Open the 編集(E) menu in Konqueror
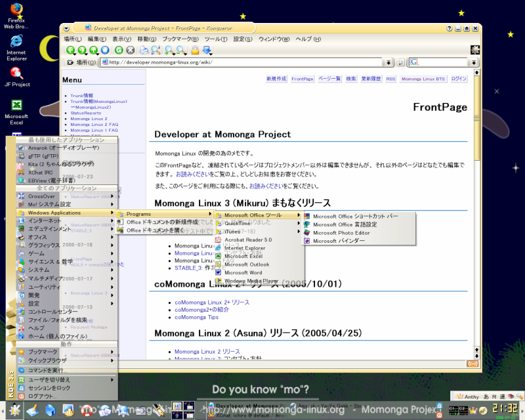Image resolution: width=525 pixels, height=420 pixels. click(96, 39)
